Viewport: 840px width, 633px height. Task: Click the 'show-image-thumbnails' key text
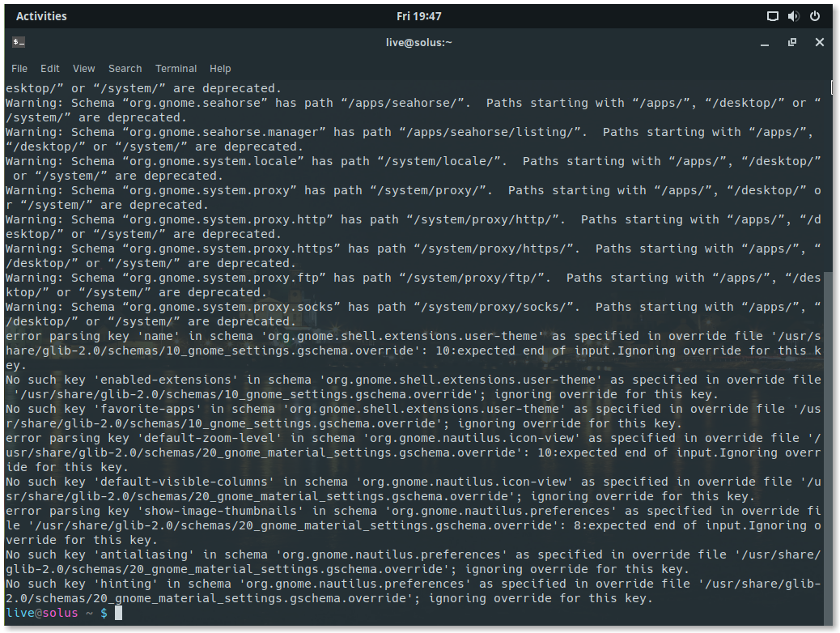[220, 511]
